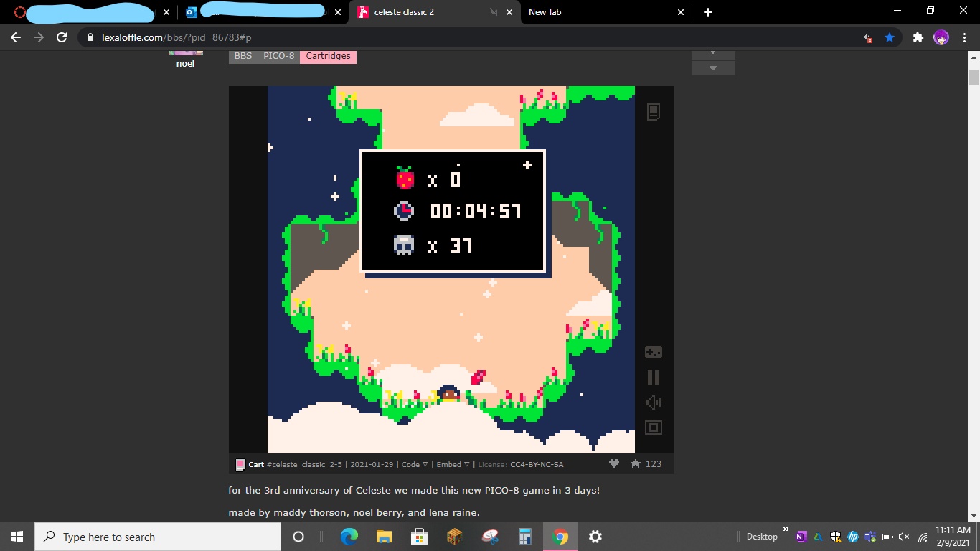This screenshot has width=980, height=551.
Task: Open the Windows Start menu
Action: (x=17, y=537)
